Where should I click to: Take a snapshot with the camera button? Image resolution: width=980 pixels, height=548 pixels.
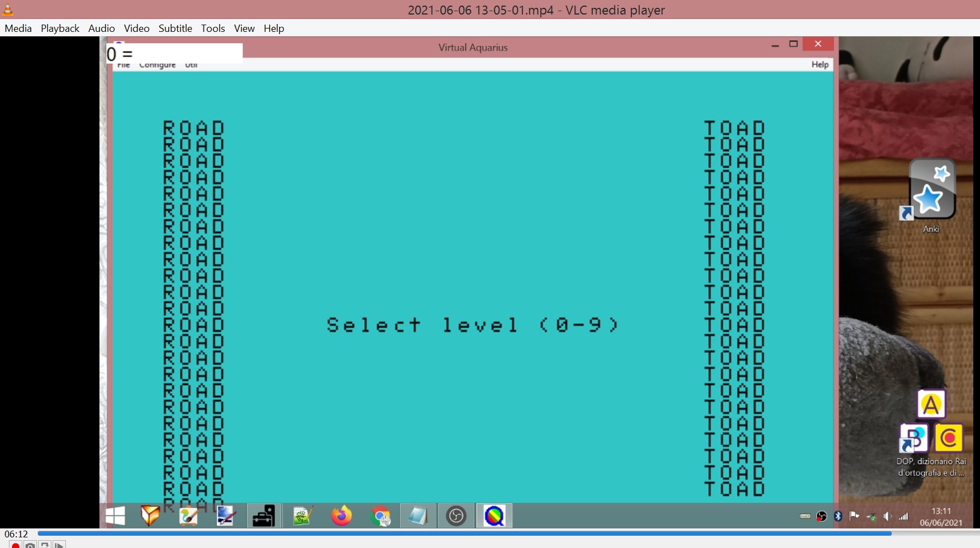click(x=30, y=545)
